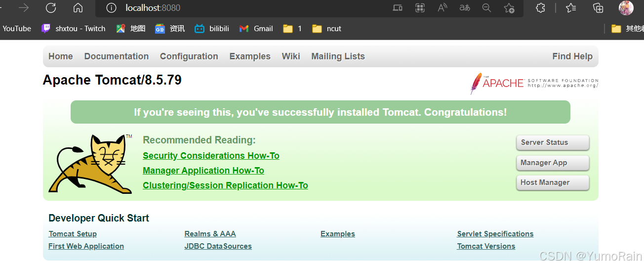Open the translate page icon
Image resolution: width=644 pixels, height=267 pixels.
click(x=465, y=8)
